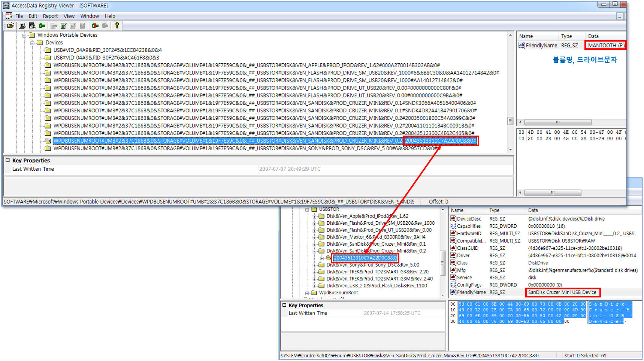This screenshot has height=361, width=644.
Task: Click the grayed-out key toolbar icon
Action: (105, 25)
